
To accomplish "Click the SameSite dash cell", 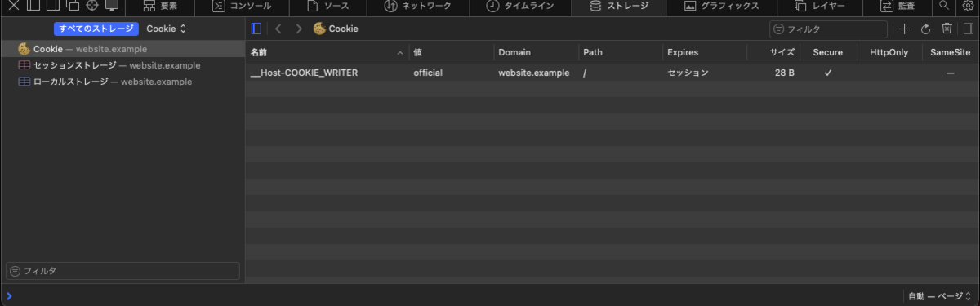I will [951, 73].
